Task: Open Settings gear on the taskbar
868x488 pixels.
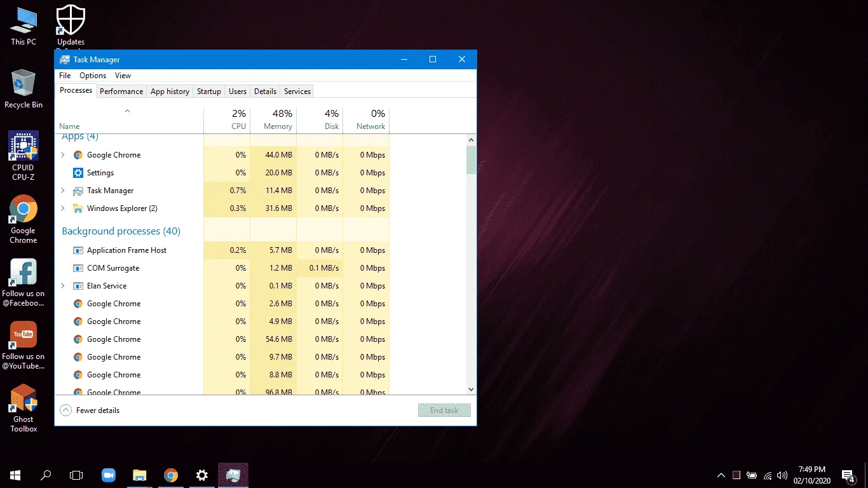Action: [x=201, y=475]
